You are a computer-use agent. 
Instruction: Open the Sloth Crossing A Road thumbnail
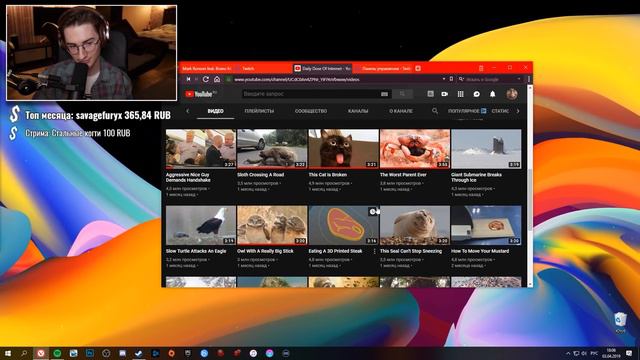(272, 149)
